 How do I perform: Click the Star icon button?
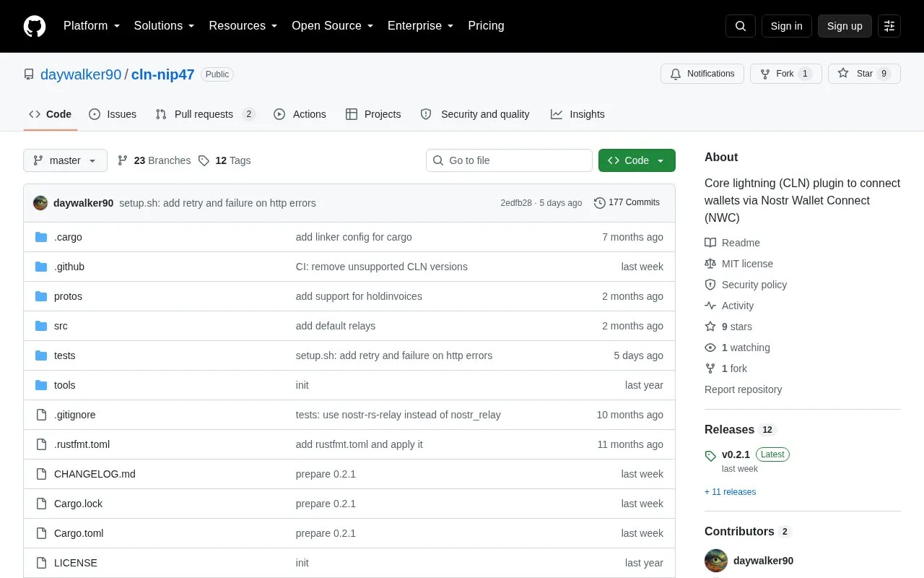point(864,74)
